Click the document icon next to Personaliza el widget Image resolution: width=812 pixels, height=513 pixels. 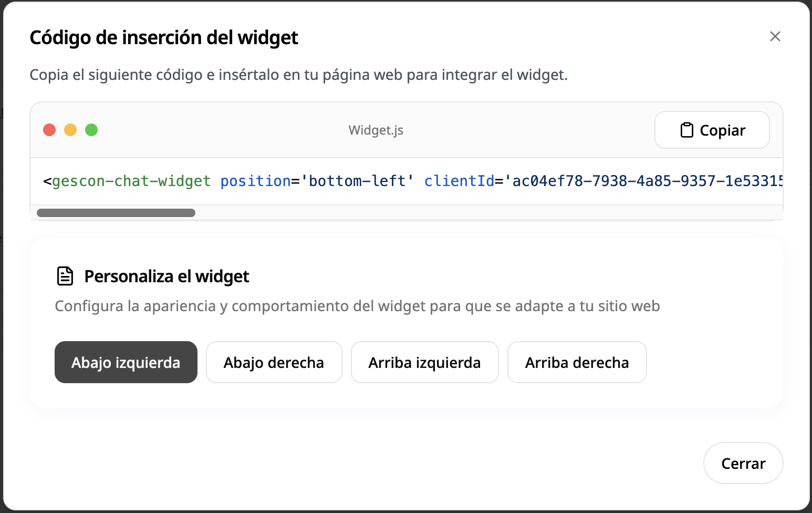tap(65, 275)
